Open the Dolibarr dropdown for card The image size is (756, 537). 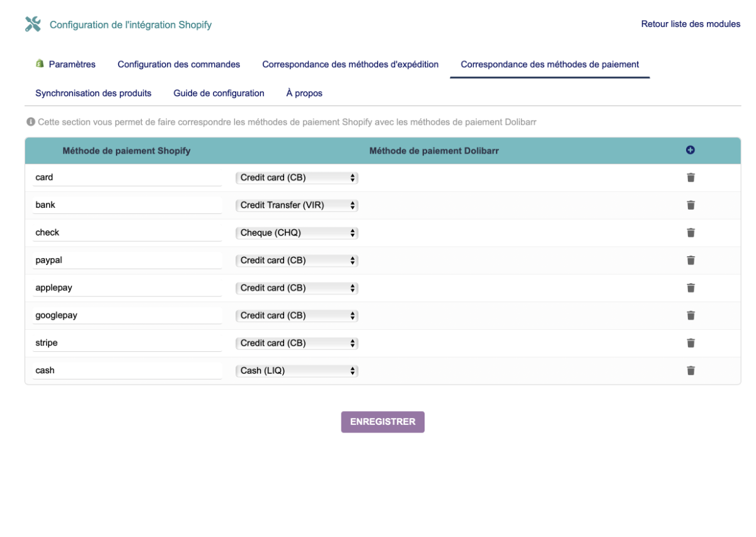tap(296, 177)
